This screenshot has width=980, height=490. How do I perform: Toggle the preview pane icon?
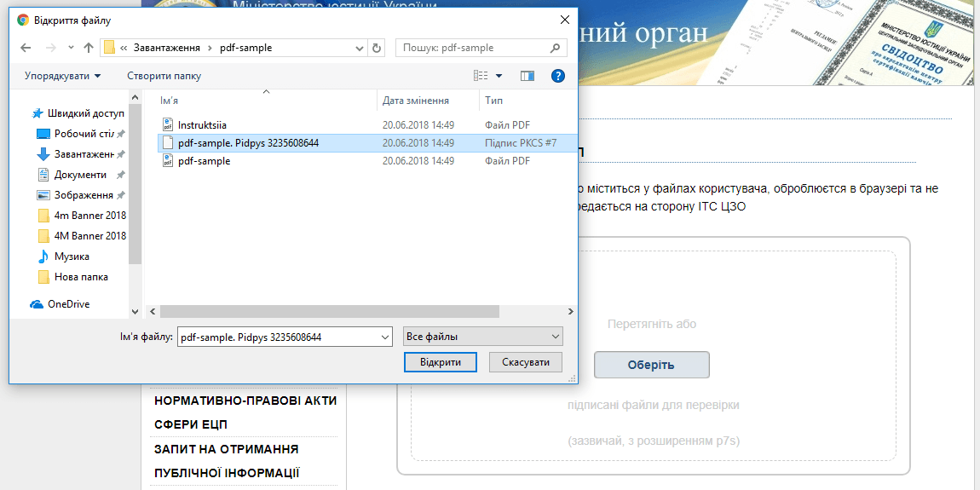(527, 76)
